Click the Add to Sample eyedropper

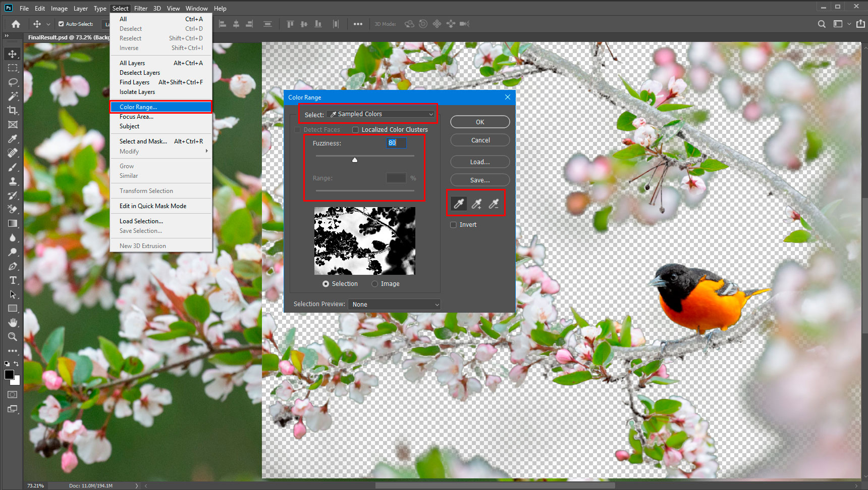(x=476, y=204)
